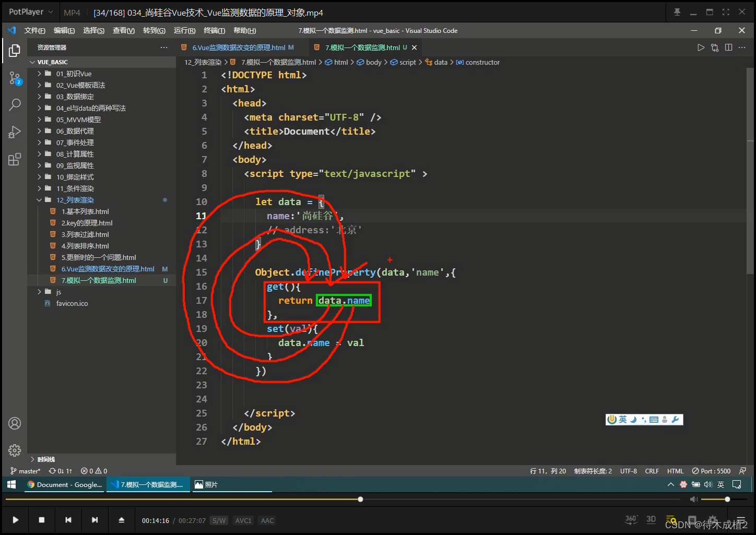Screen dimensions: 756x535
Task: Switch to the MP4 tab in PotPlayer
Action: click(x=72, y=13)
